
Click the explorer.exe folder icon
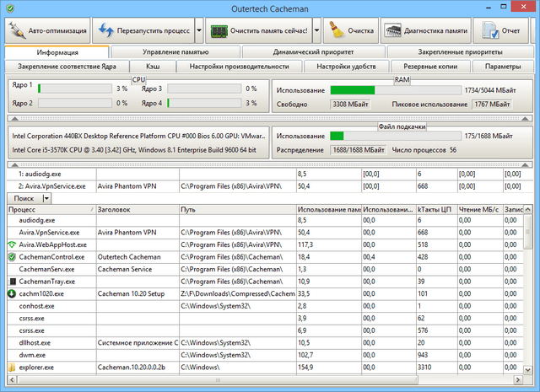click(x=12, y=368)
